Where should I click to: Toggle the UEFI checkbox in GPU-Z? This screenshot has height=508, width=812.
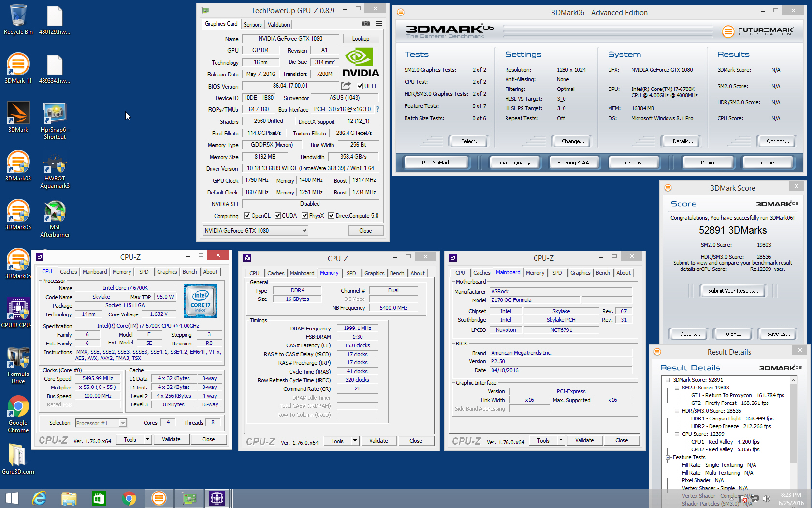click(360, 86)
